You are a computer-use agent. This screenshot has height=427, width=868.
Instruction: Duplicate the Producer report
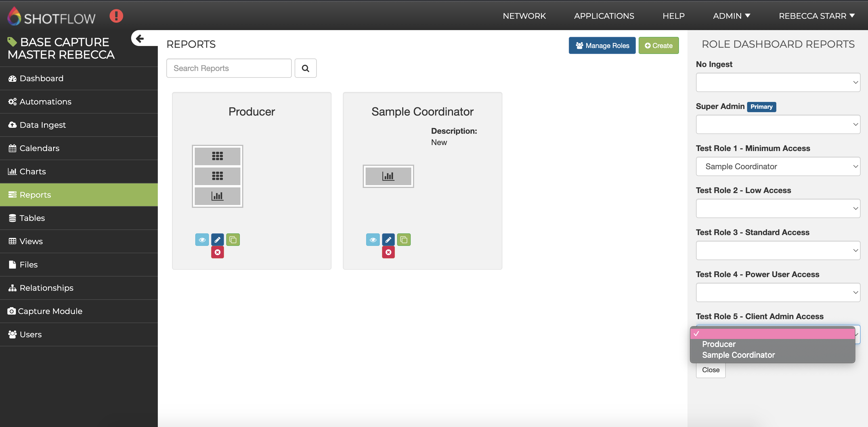(233, 240)
